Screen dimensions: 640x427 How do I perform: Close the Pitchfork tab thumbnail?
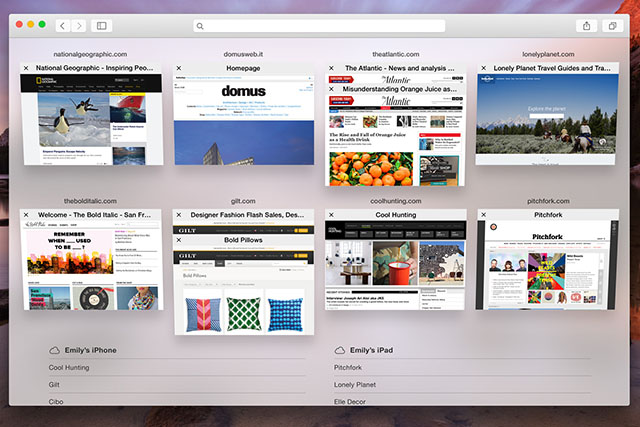[484, 214]
